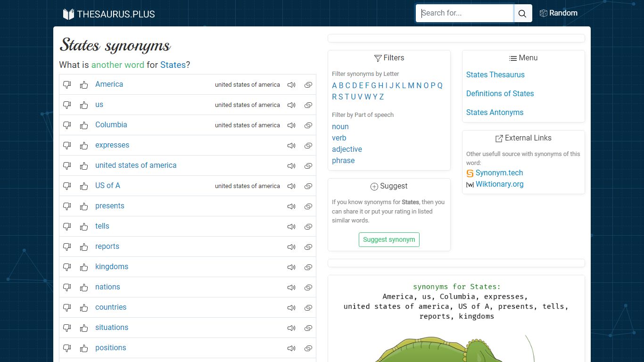Filter by part of speech adjective
The width and height of the screenshot is (644, 362).
point(347,149)
